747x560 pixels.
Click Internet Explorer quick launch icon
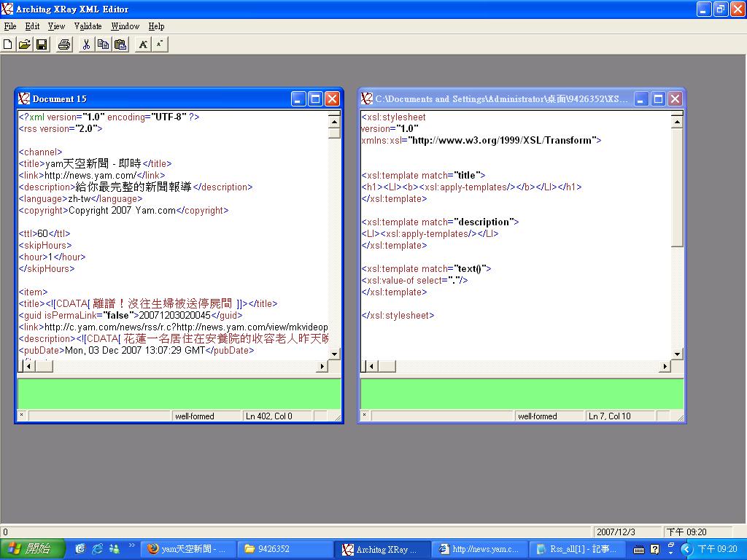tap(97, 549)
